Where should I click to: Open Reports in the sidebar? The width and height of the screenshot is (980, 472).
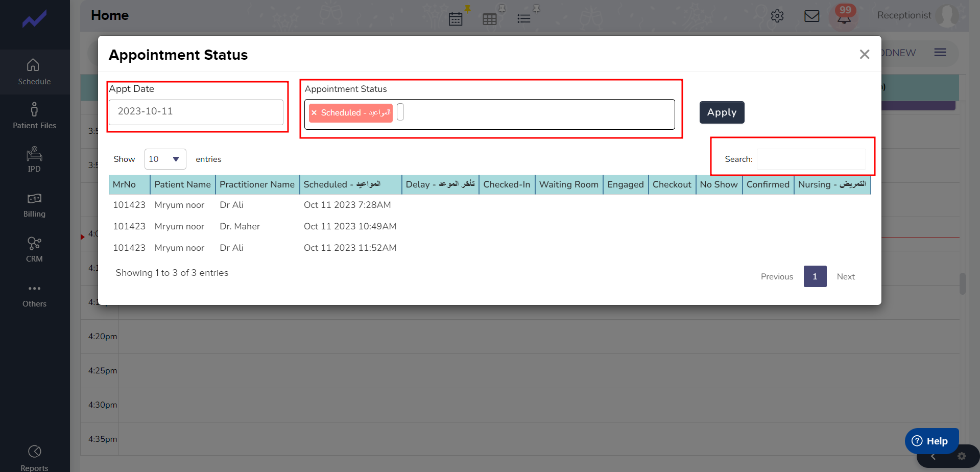click(x=34, y=458)
